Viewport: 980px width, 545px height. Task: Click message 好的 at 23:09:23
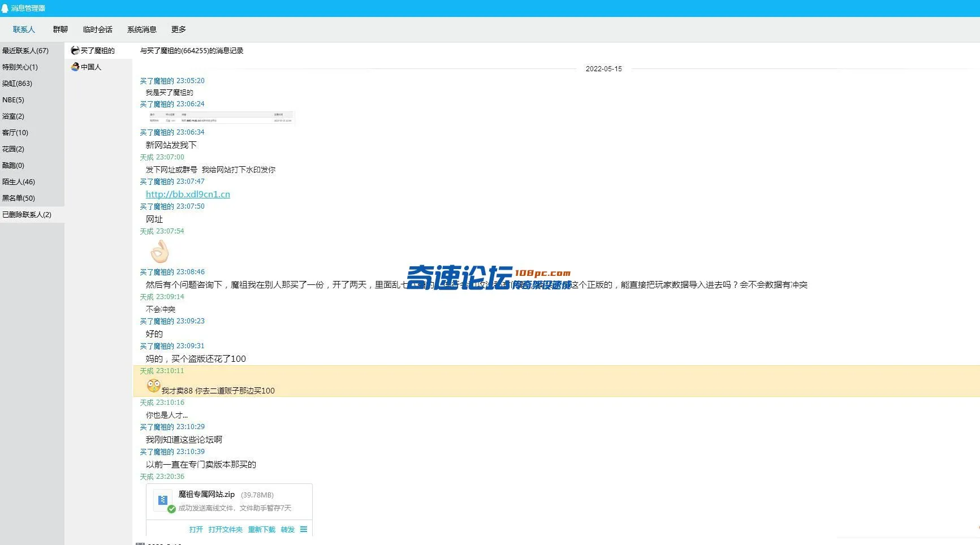tap(154, 334)
